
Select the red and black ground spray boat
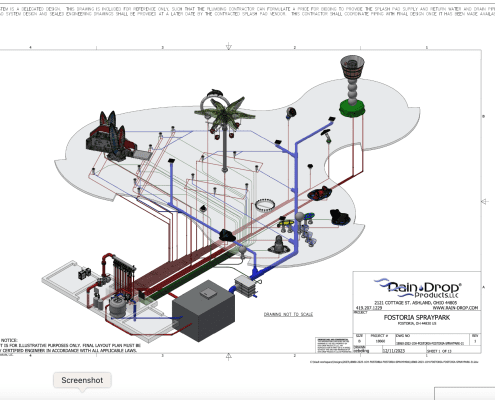[x=319, y=194]
